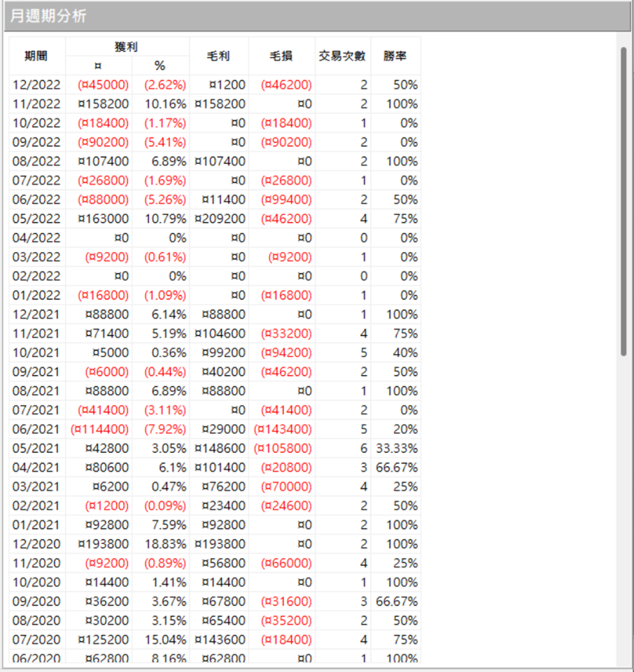Select the 05/2021 period cell
Viewport: 634px width, 672px height.
pos(37,448)
